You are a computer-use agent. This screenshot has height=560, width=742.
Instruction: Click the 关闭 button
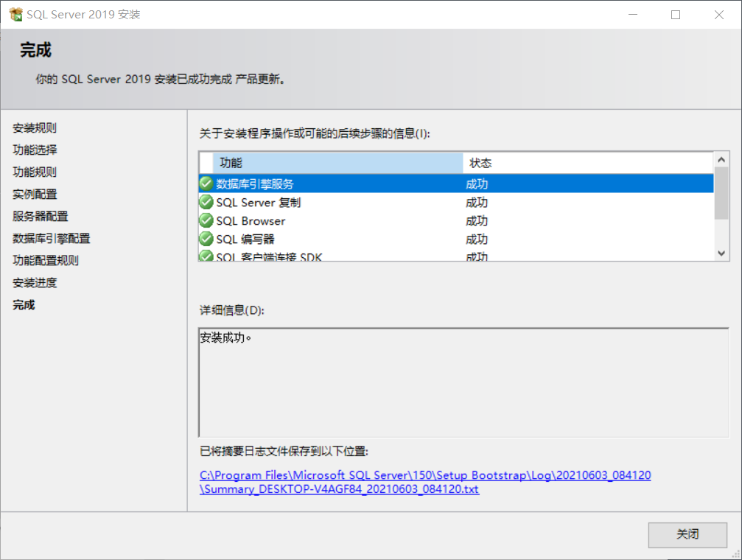[687, 534]
